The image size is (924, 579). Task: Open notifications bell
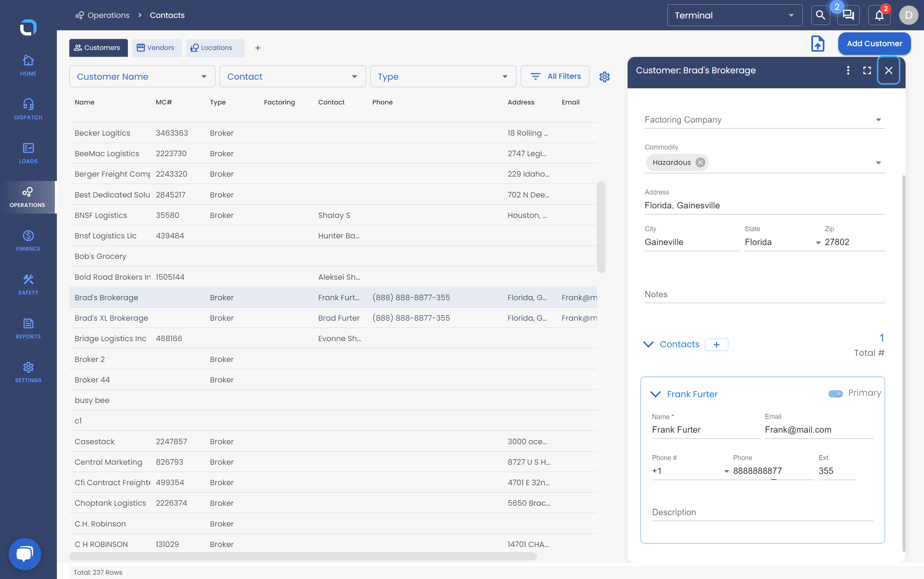(879, 15)
